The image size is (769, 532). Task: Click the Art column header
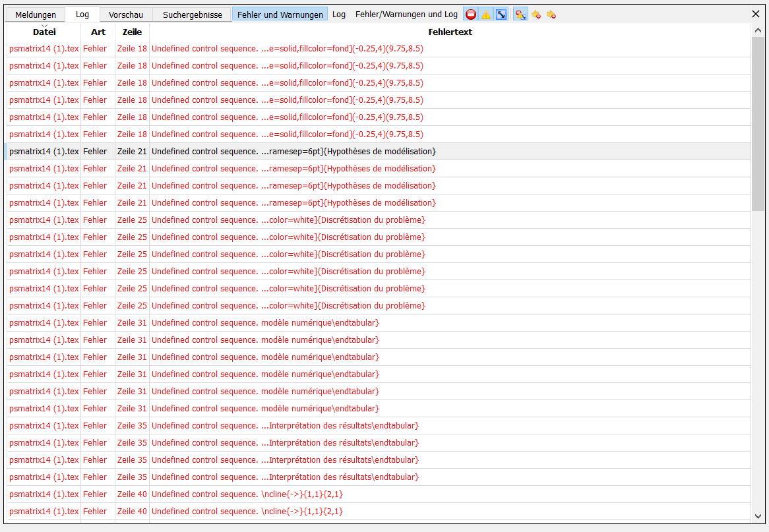point(98,32)
